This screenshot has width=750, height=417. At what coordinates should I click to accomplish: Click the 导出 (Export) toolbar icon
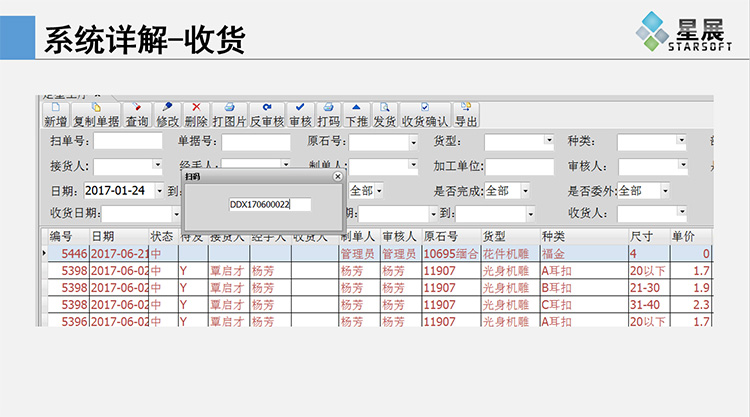coord(466,114)
